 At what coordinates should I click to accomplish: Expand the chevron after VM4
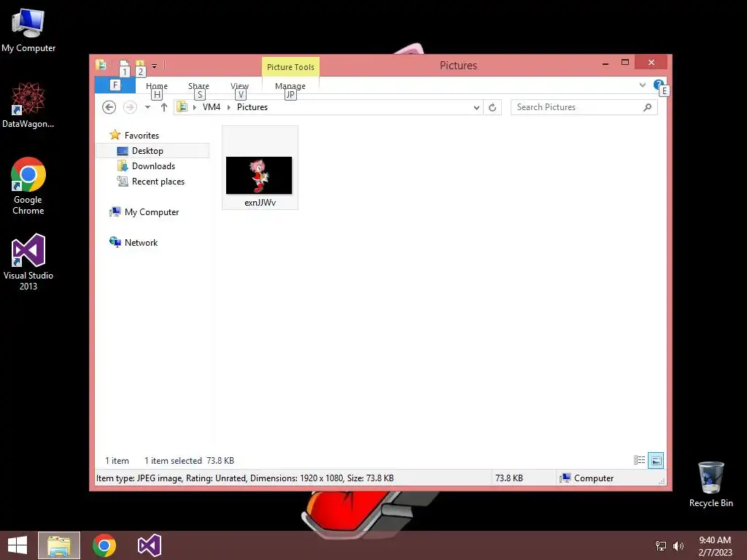[x=228, y=107]
